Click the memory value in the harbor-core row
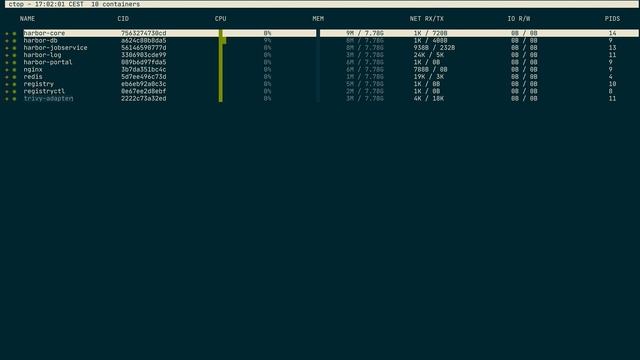 click(x=365, y=33)
